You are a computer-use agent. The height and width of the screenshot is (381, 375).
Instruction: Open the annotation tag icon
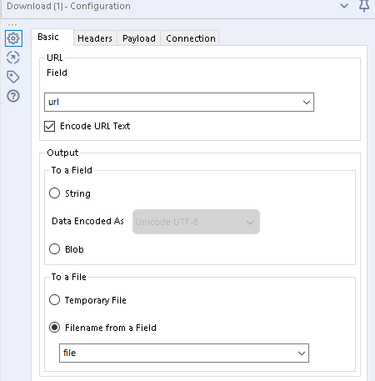[13, 77]
